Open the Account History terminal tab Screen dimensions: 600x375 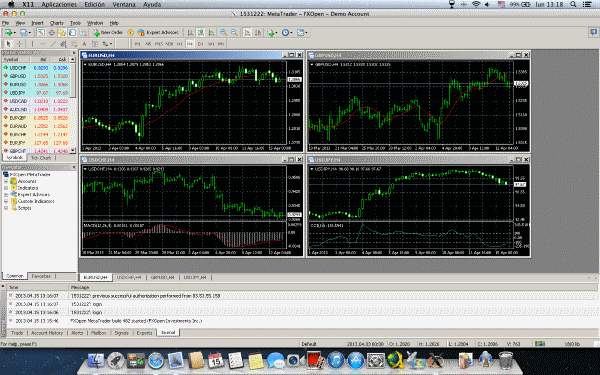tap(47, 333)
